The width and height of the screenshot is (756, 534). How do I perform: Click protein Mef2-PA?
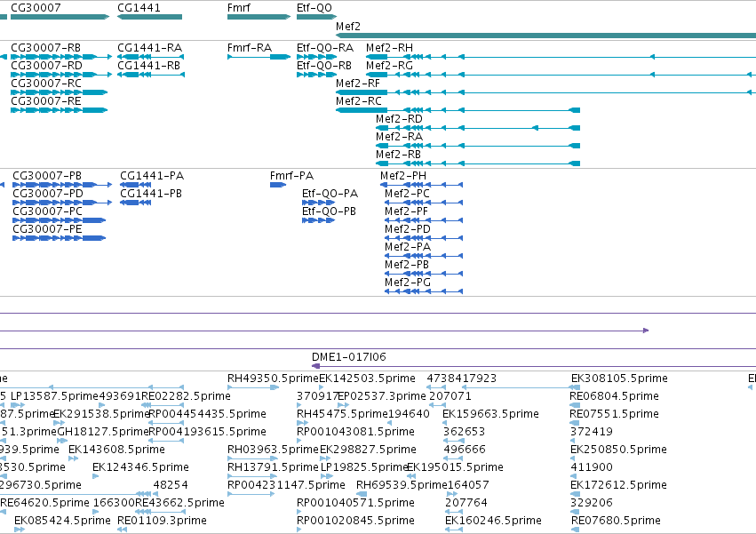coord(424,256)
